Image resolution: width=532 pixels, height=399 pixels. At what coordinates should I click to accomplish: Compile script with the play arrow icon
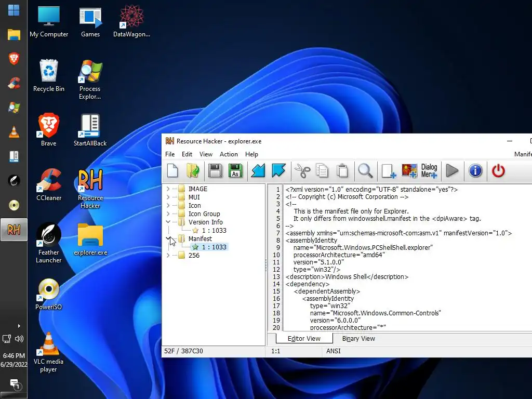point(452,170)
